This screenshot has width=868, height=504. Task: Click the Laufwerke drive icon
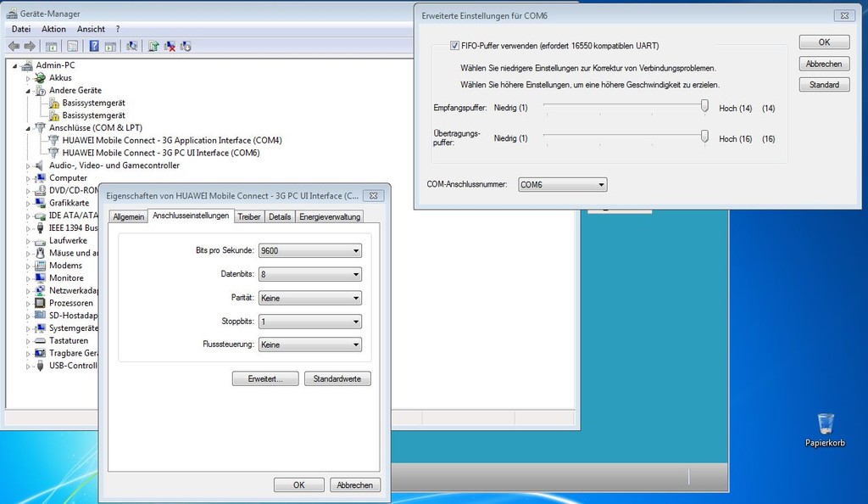(40, 241)
